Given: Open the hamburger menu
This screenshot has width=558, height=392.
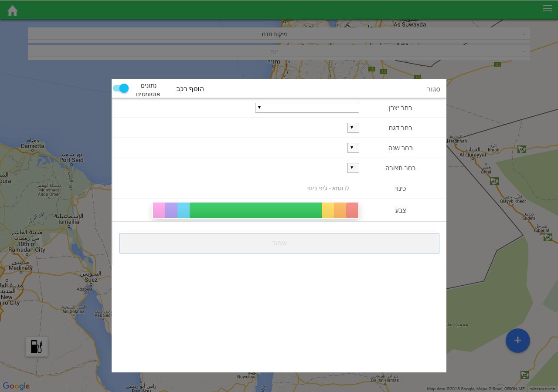Looking at the screenshot, I should pyautogui.click(x=547, y=8).
